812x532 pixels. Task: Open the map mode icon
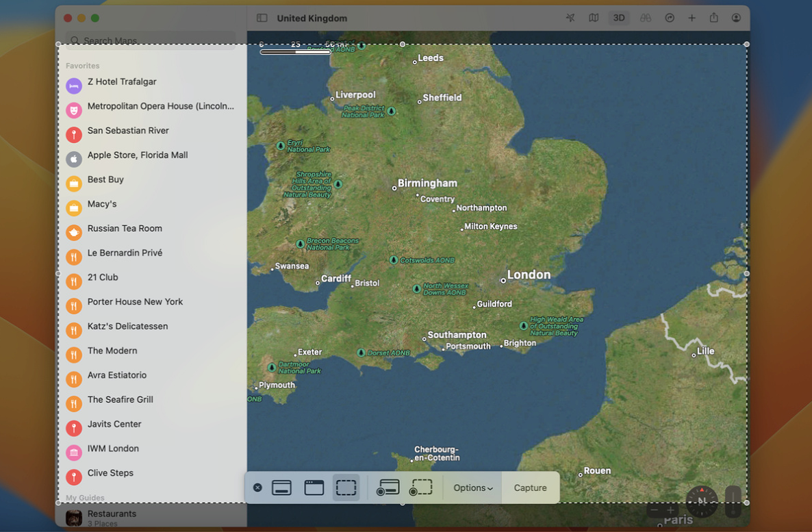pyautogui.click(x=594, y=18)
